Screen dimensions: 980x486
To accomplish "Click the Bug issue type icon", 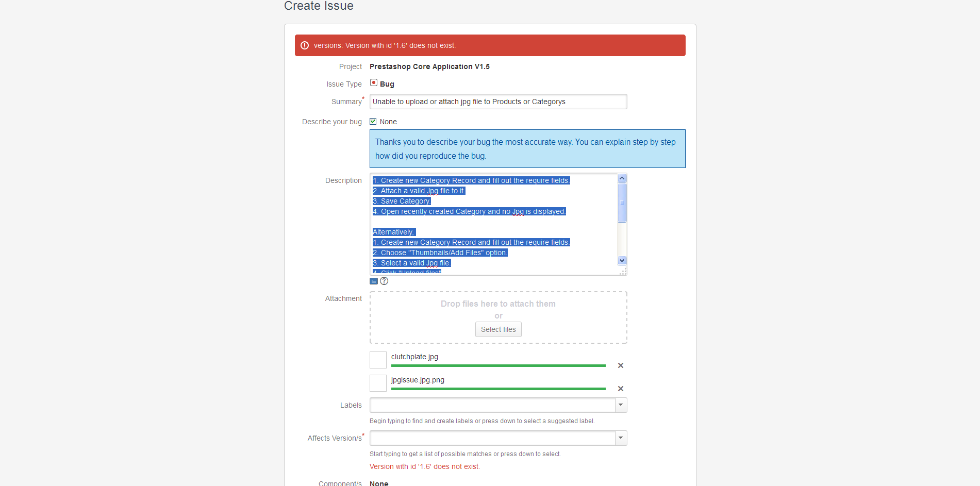I will click(x=374, y=83).
